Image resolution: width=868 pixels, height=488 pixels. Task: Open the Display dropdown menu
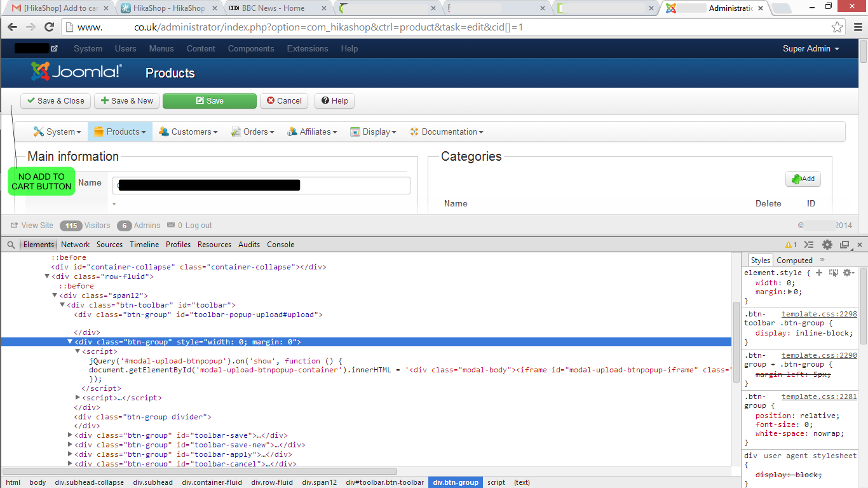pos(373,132)
